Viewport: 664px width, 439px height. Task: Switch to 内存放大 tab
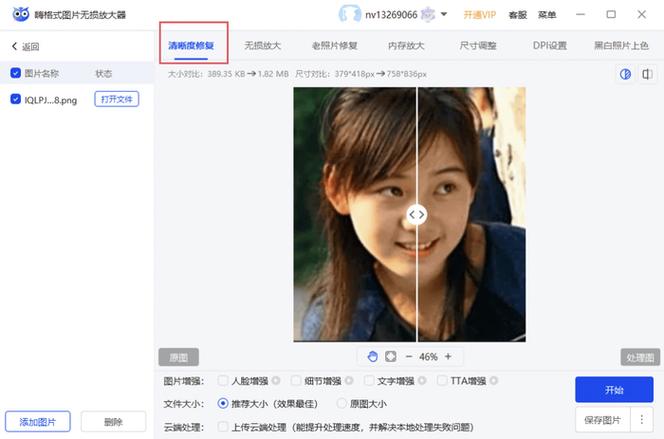[x=406, y=45]
